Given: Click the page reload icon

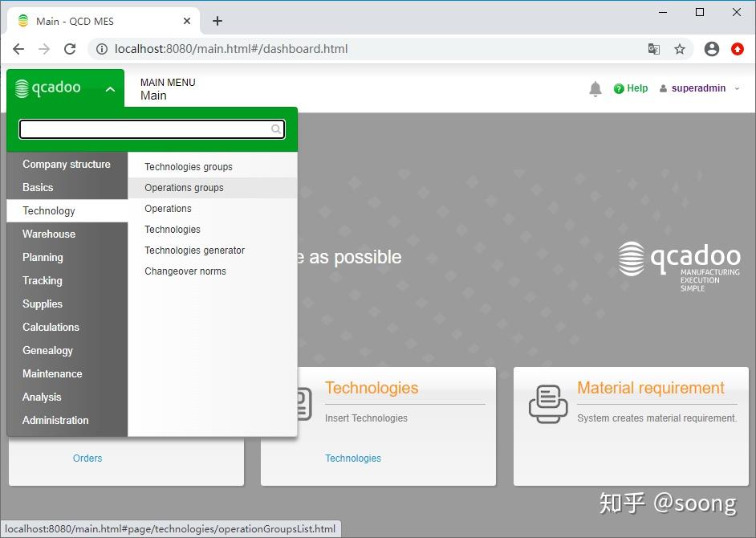Looking at the screenshot, I should tap(70, 49).
